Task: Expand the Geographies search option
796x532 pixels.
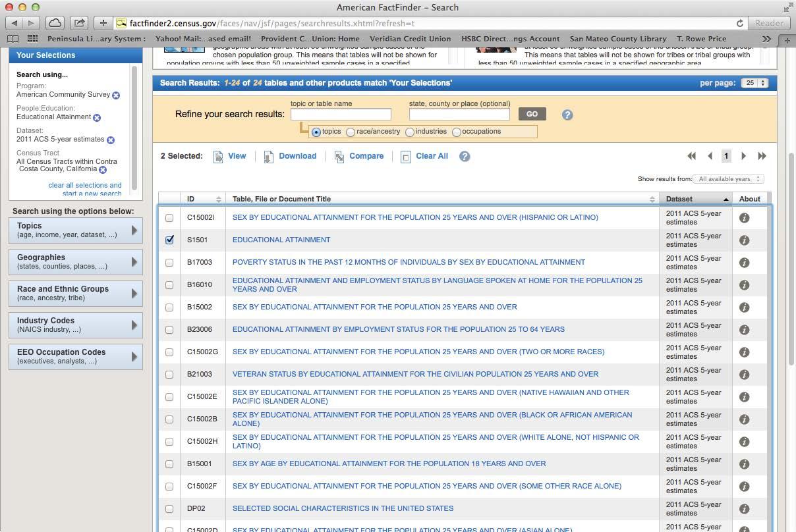Action: click(x=76, y=262)
